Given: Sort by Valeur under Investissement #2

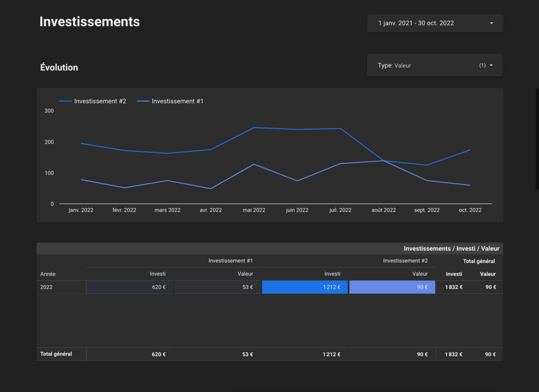Looking at the screenshot, I should (x=420, y=274).
